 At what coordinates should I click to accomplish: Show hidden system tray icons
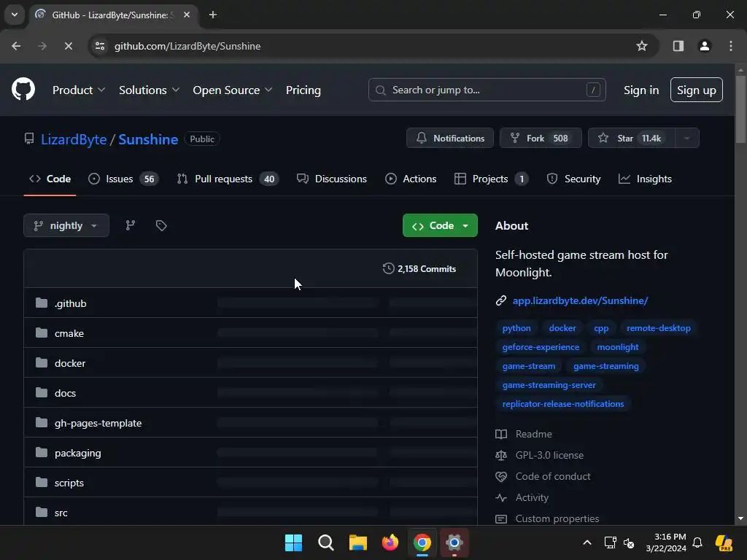coord(587,542)
